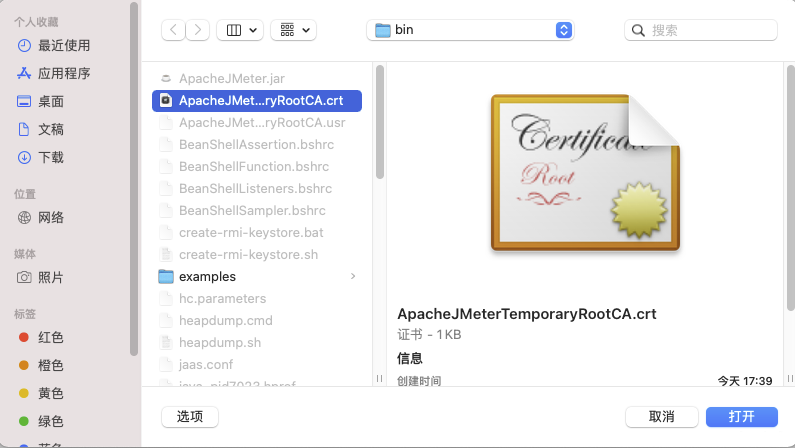Open Downloads (下载) in sidebar

coord(41,157)
